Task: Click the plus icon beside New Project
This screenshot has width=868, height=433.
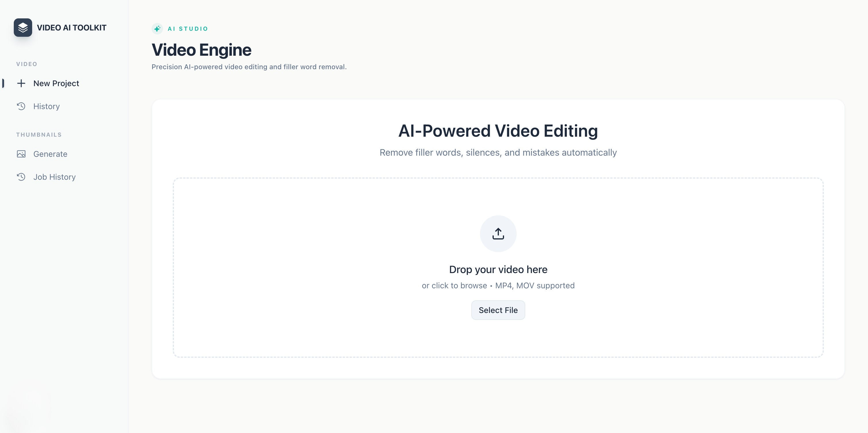Action: pyautogui.click(x=21, y=83)
